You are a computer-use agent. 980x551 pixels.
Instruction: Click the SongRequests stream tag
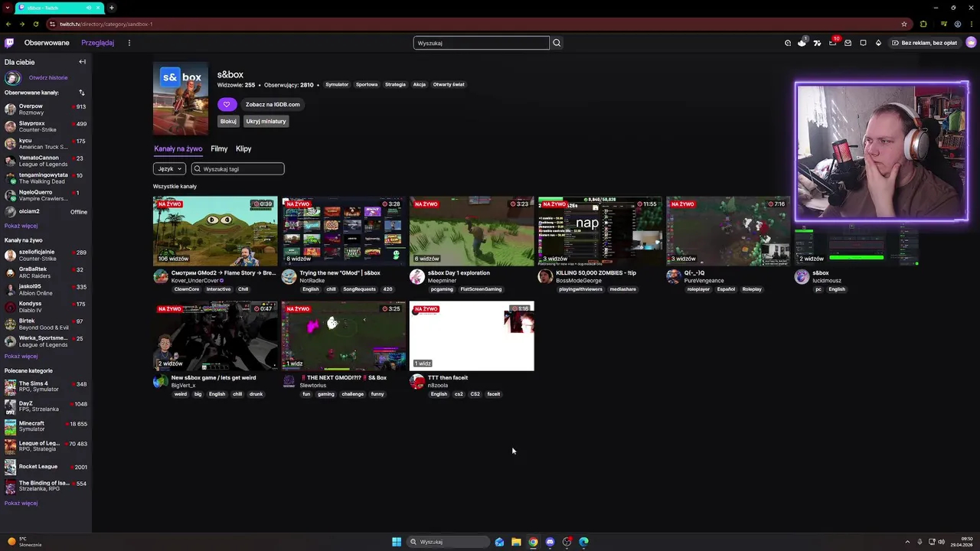pos(359,289)
